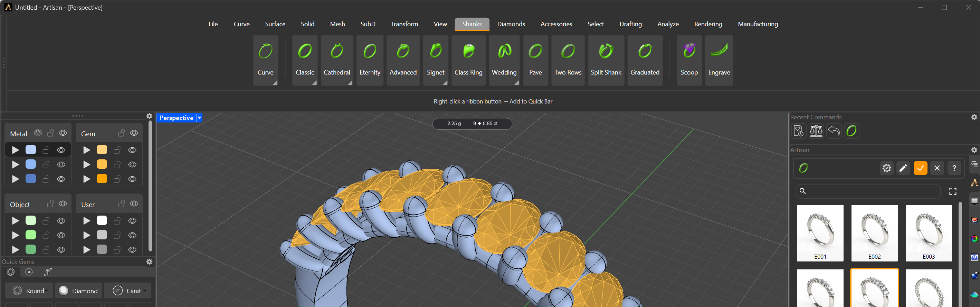Select the Classic shank tool
This screenshot has width=980, height=307.
305,60
